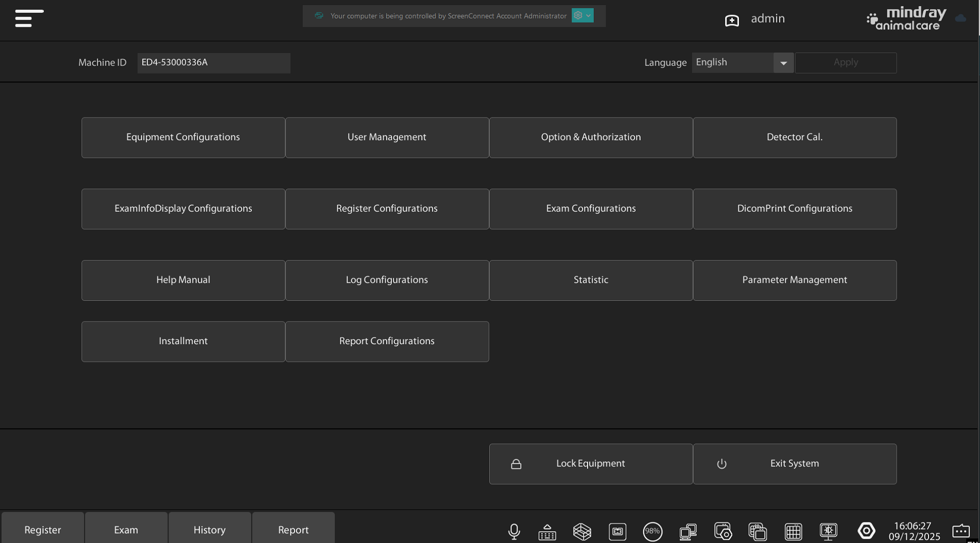Click the date 09/12/2025
The image size is (980, 543).
(x=914, y=537)
